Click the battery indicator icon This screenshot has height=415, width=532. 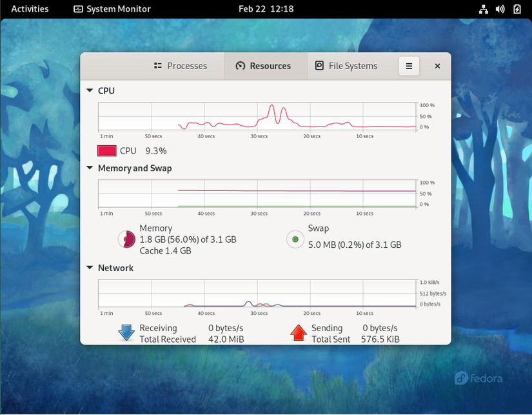click(517, 9)
